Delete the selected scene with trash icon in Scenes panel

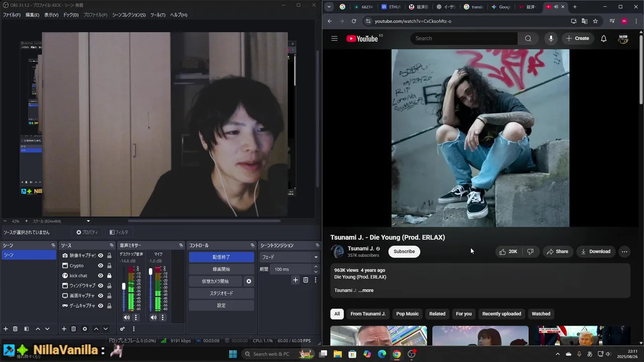tap(15, 329)
